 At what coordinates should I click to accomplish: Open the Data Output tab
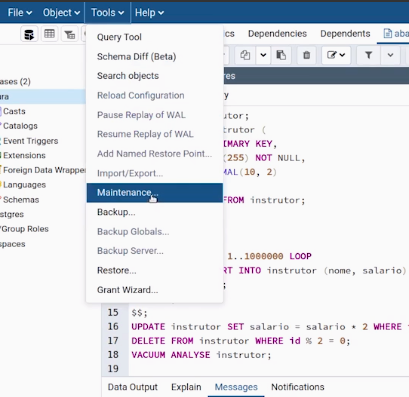pos(132,387)
